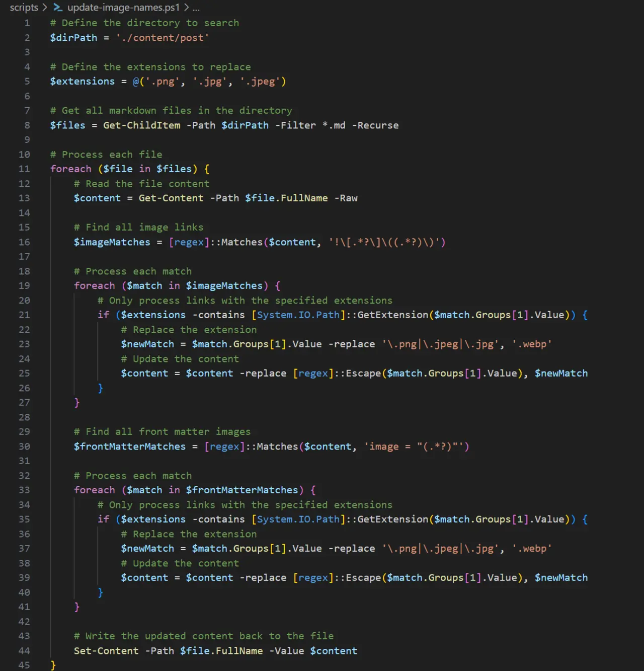Click the Set-Content cmdlet on line 44

106,651
